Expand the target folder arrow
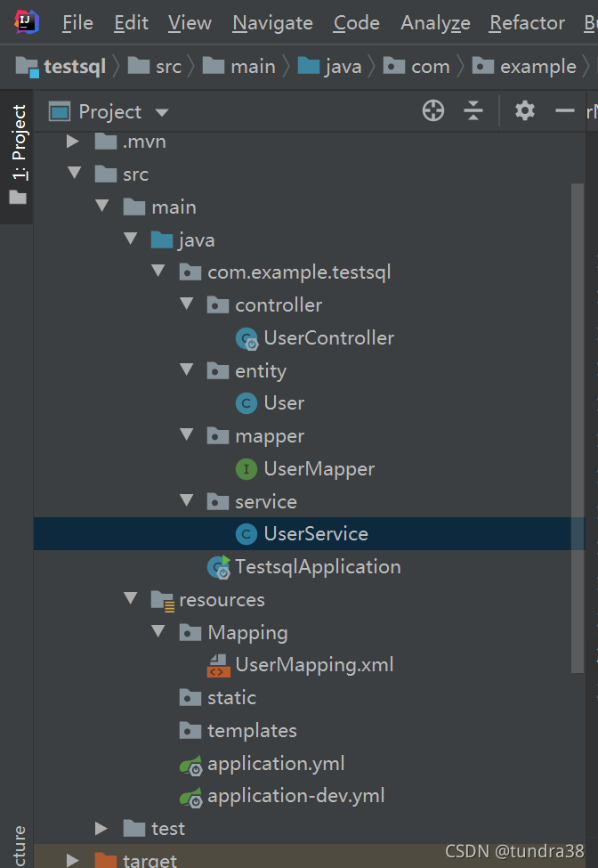The width and height of the screenshot is (598, 868). 72,860
